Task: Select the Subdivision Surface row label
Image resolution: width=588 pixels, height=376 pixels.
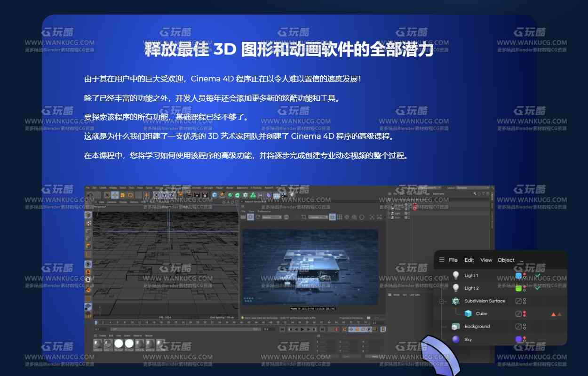Action: click(x=485, y=301)
